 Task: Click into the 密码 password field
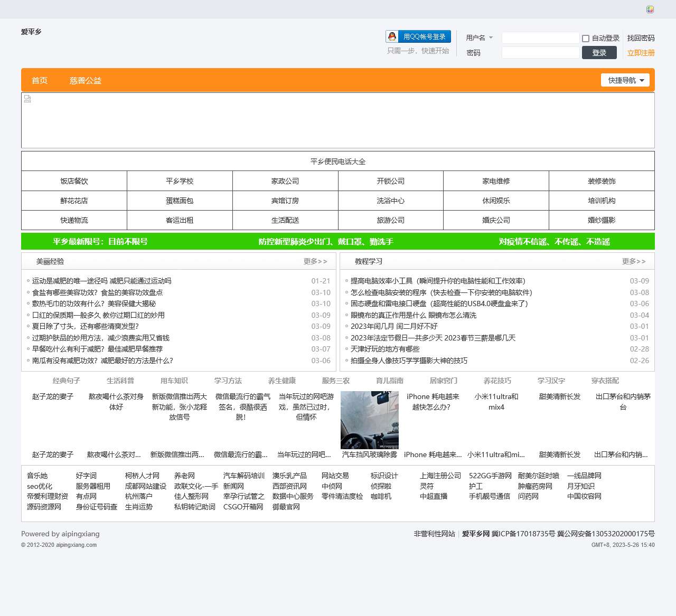tap(540, 53)
